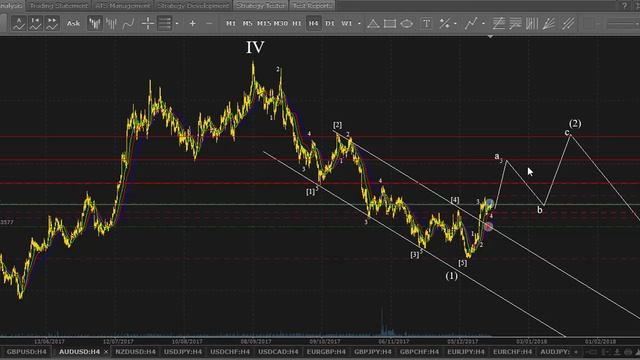Image resolution: width=640 pixels, height=360 pixels.
Task: Select the [5] wave label
Action: click(462, 263)
